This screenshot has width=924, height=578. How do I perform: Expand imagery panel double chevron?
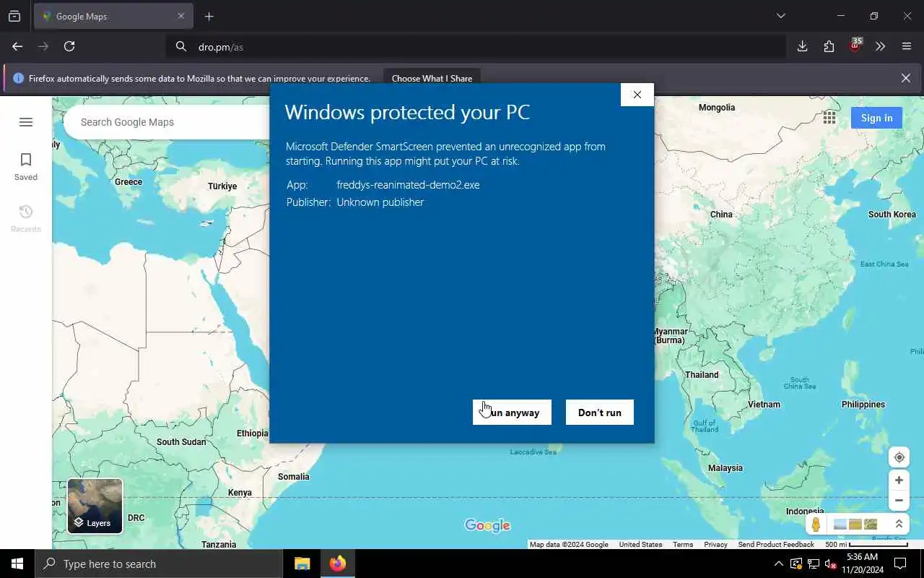click(899, 525)
